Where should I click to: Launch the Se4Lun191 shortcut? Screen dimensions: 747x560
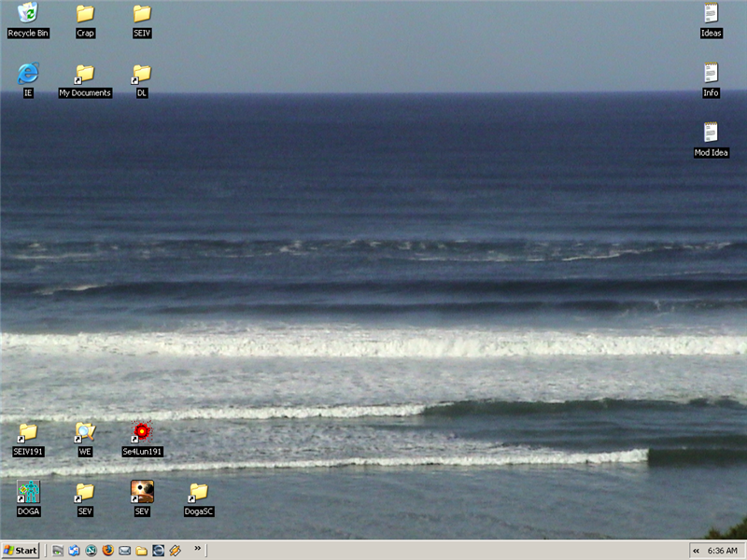tap(142, 432)
